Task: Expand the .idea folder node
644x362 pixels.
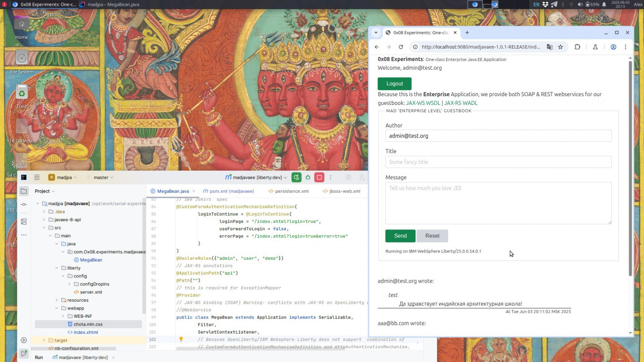Action: [44, 212]
